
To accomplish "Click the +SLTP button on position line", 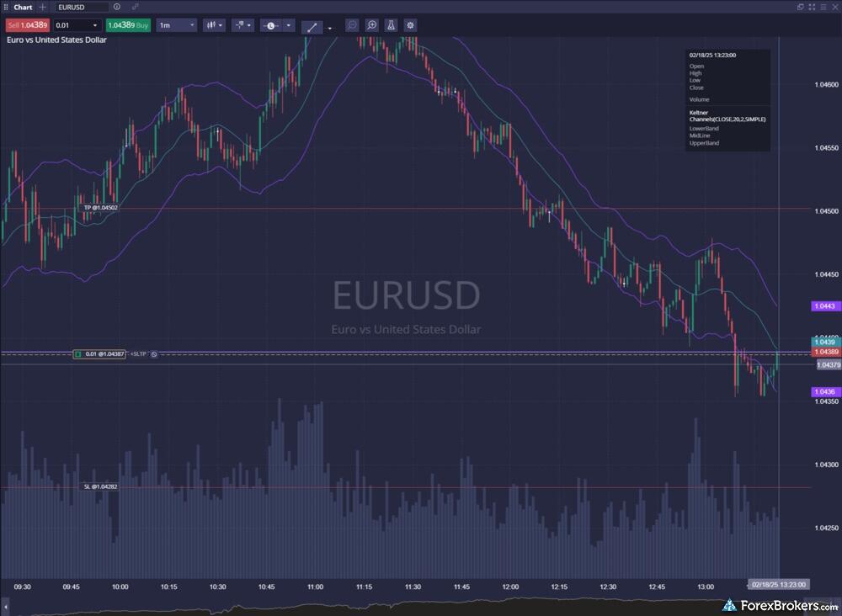I will 138,354.
